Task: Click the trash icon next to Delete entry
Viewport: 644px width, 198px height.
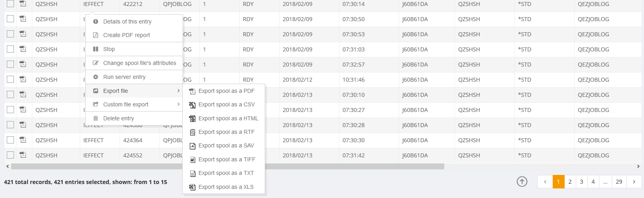Action: click(96, 118)
